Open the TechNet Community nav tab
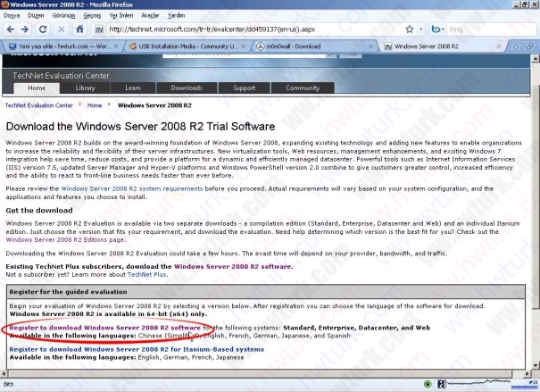Viewport: 540px width, 392px height. tap(303, 88)
